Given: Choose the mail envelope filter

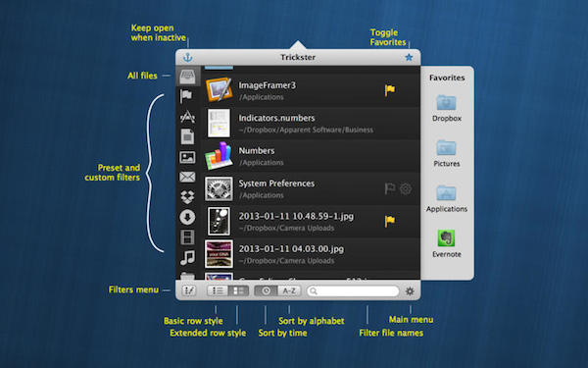Looking at the screenshot, I should tap(187, 177).
